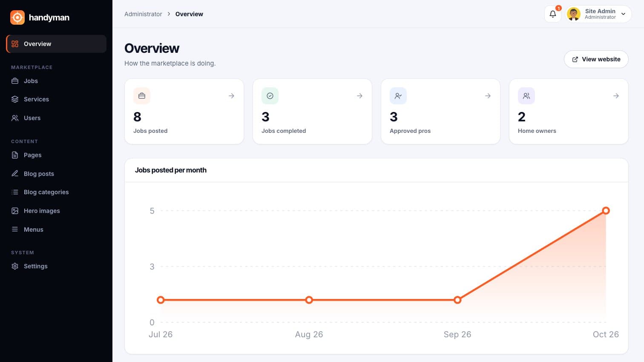Screen dimensions: 644x362
Task: Select Overview in the sidebar
Action: 56,44
